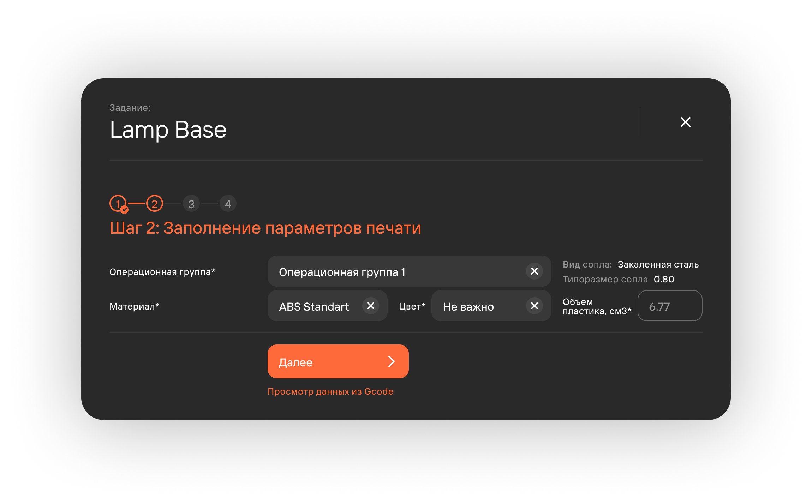Click the Шаг 2 heading text
The image size is (812, 504).
[265, 228]
